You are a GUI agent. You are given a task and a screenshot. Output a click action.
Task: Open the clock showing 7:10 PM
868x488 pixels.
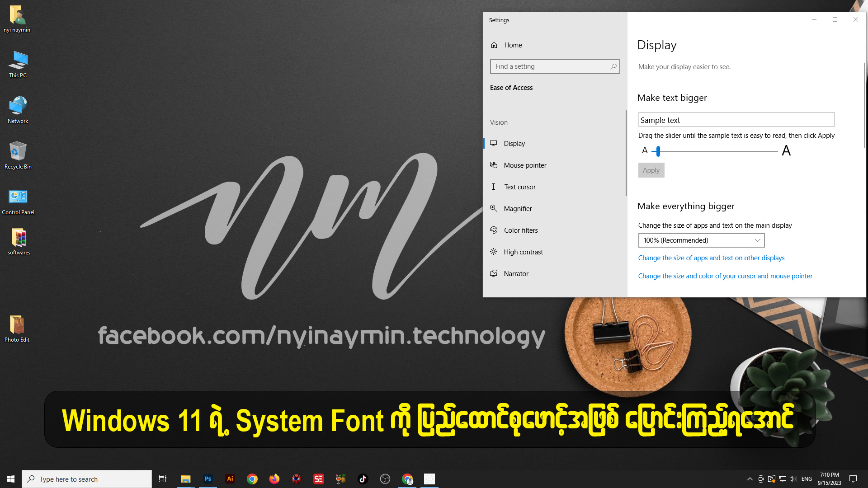tap(830, 479)
